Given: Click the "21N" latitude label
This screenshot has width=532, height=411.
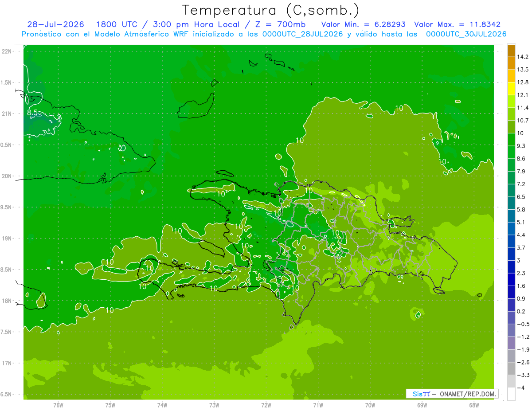Looking at the screenshot, I should pos(6,114).
